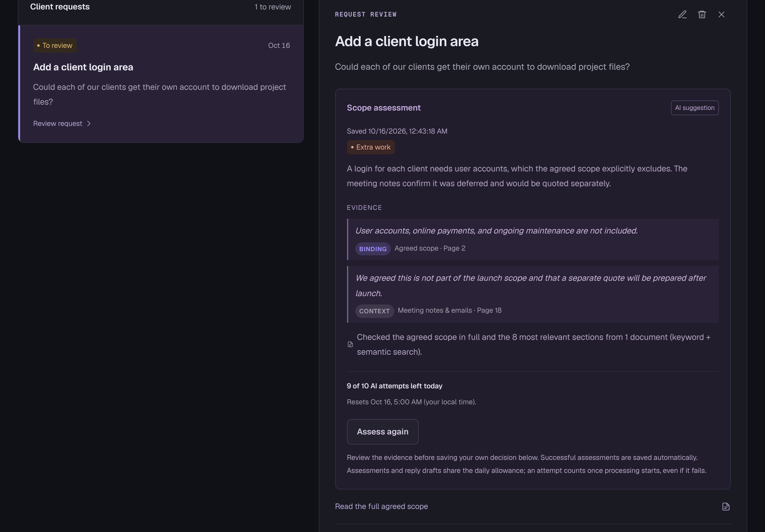Close the request review panel
Viewport: 765px width, 532px height.
click(721, 14)
